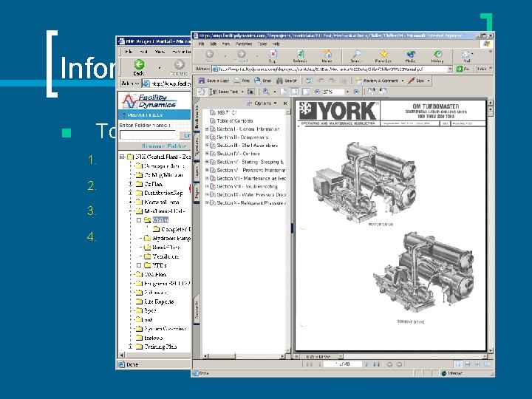Image resolution: width=532 pixels, height=399 pixels.
Task: Expand Section I - General Information bookmark
Action: click(x=207, y=129)
